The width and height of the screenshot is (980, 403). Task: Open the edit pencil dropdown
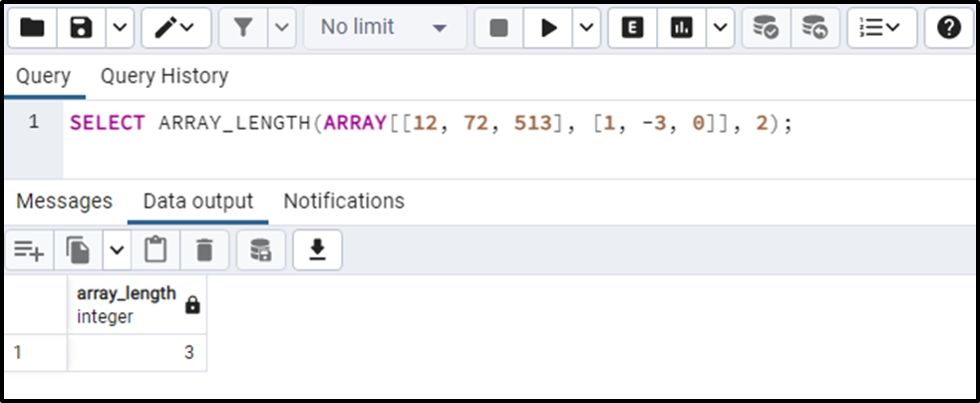pos(175,28)
